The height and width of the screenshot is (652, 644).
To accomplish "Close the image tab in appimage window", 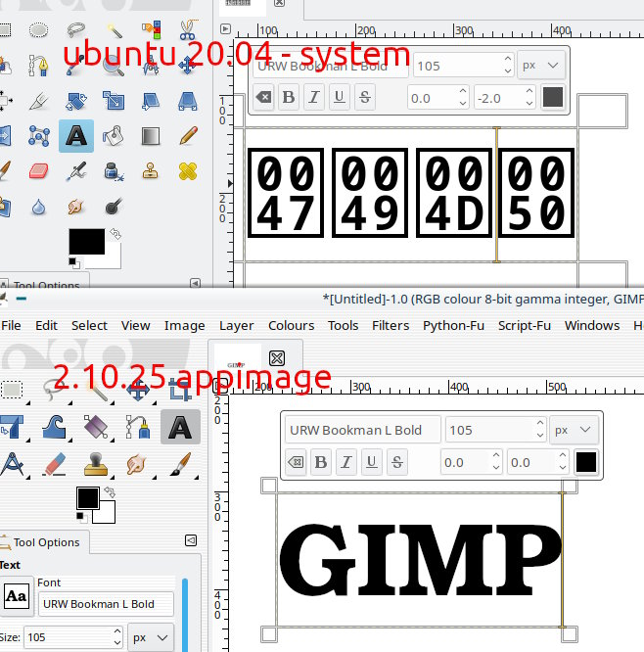I will click(277, 358).
